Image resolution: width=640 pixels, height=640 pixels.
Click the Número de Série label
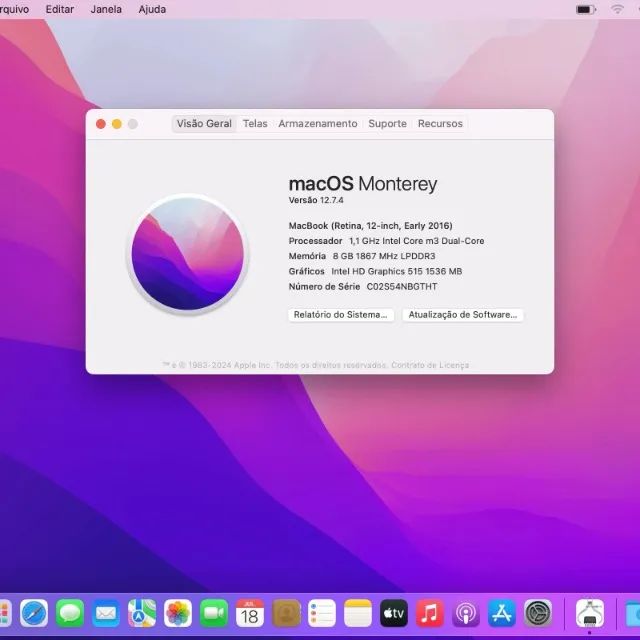[324, 287]
